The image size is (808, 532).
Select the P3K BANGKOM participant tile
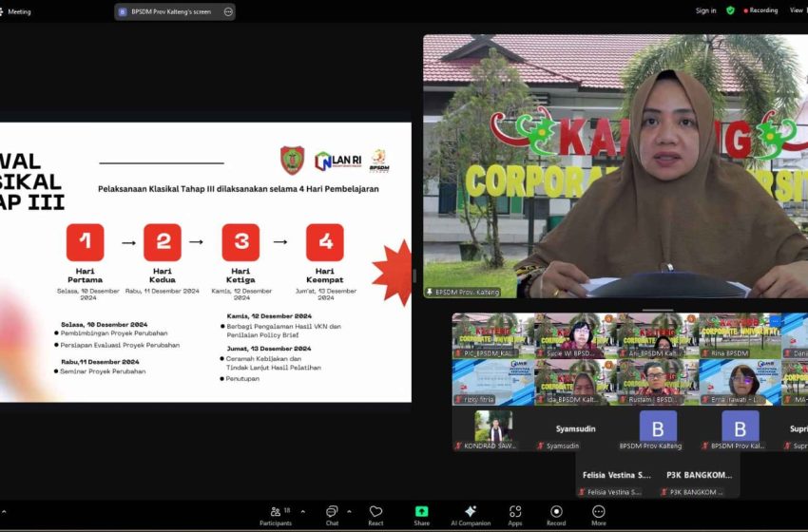click(699, 475)
